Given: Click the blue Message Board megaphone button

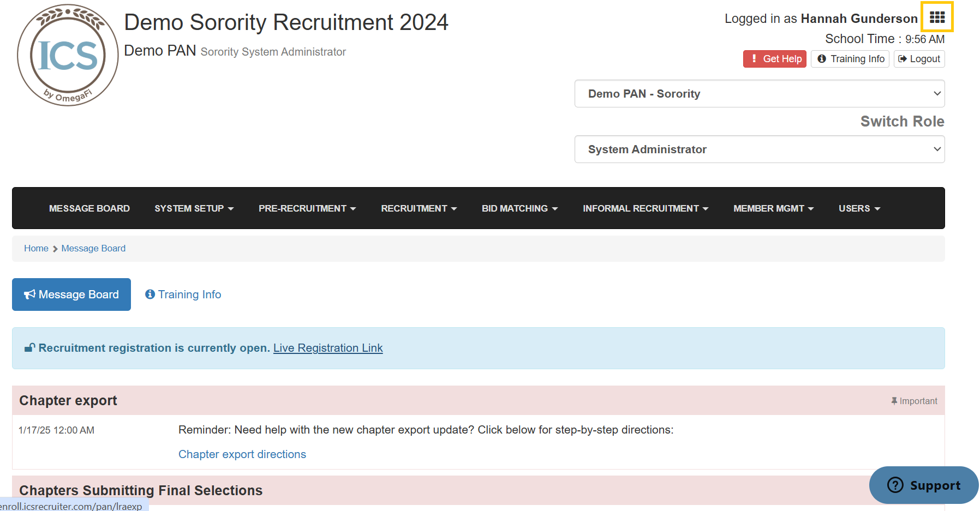Looking at the screenshot, I should point(71,294).
